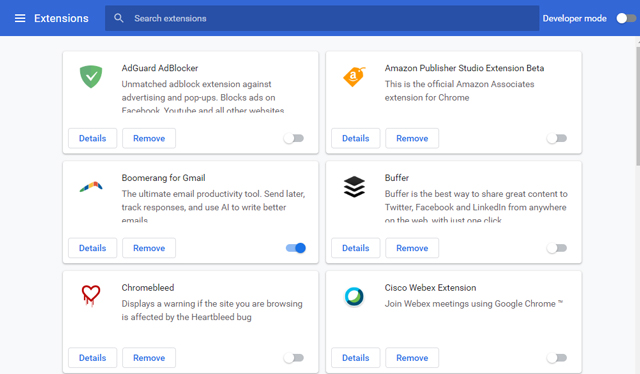The width and height of the screenshot is (640, 374).
Task: Click the Amazon Publisher Studio tag icon
Action: 354,76
